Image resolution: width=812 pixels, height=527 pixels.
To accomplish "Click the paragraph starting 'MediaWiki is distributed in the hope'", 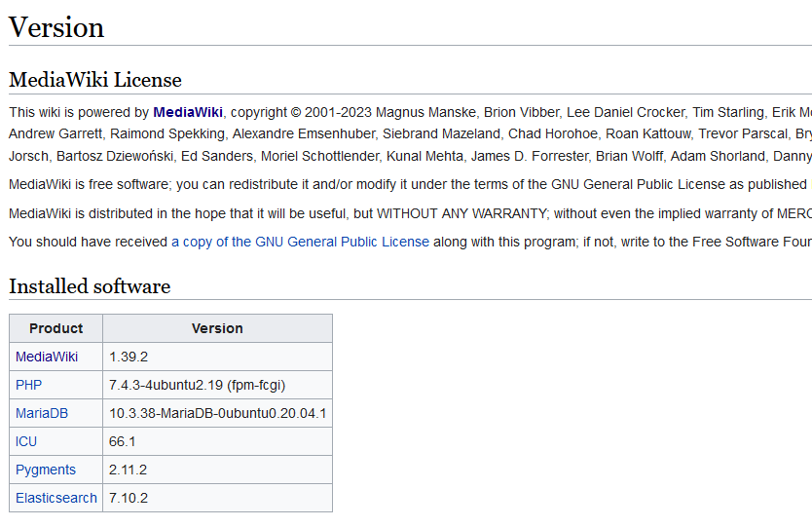I will coord(410,213).
